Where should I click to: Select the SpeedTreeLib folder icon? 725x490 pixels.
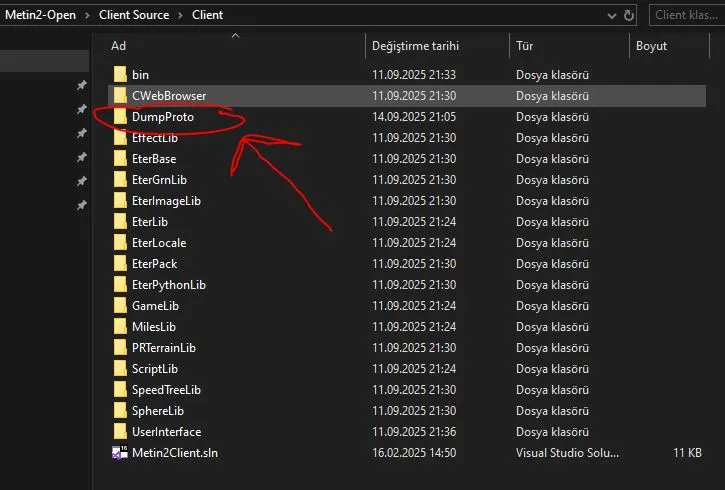pos(120,390)
